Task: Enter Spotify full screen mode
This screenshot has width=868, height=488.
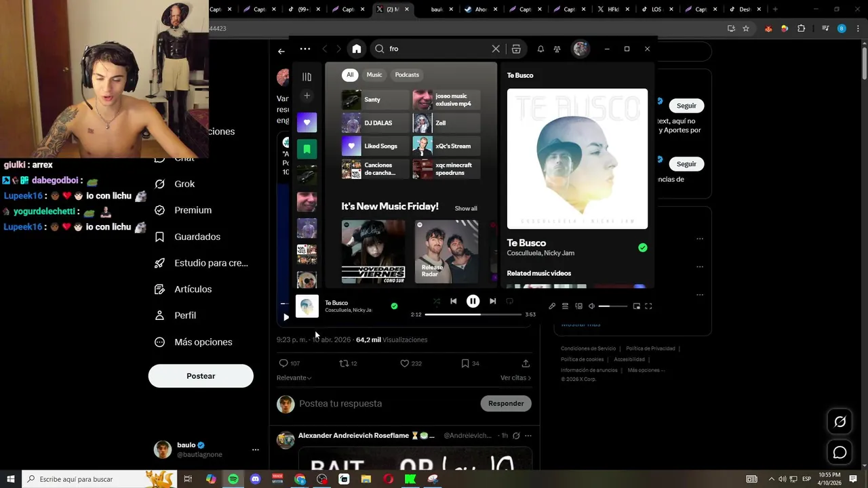Action: point(648,306)
